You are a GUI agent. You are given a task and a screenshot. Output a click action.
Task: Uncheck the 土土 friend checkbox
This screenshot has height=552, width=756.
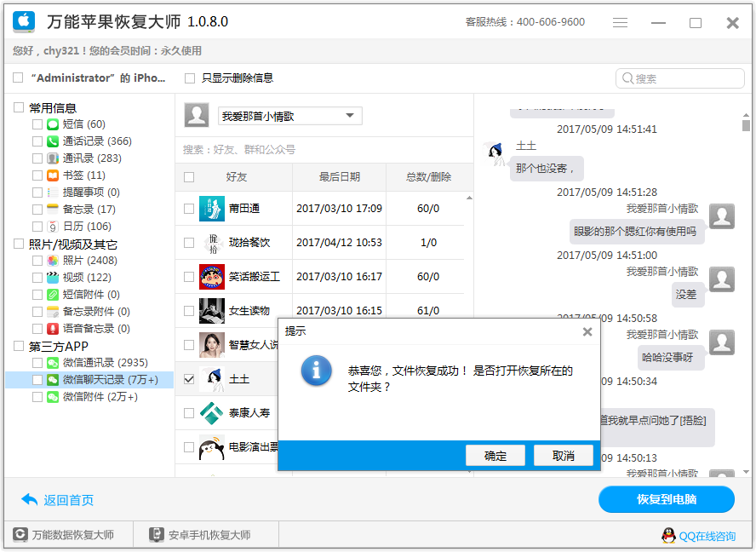(189, 379)
